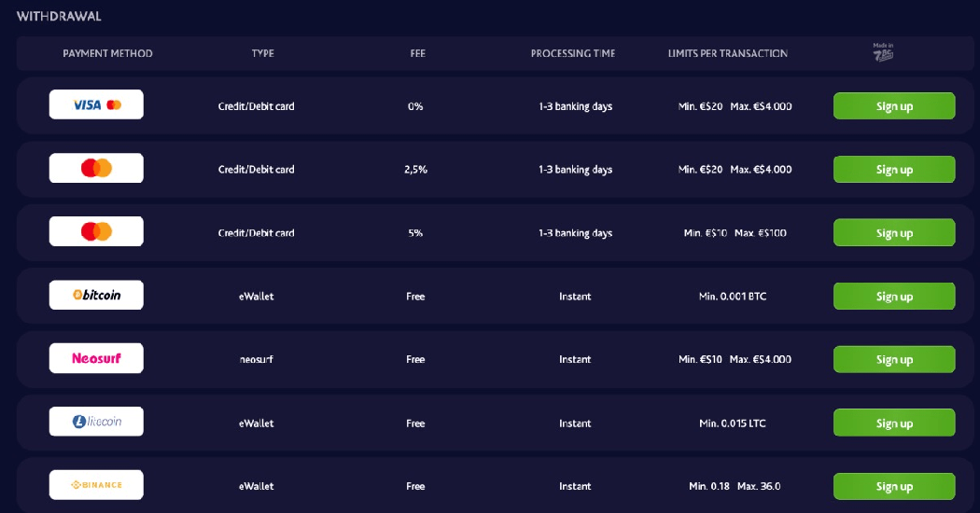Screen dimensions: 980x513
Task: Choose the Litecoin payment logo
Action: pyautogui.click(x=96, y=422)
